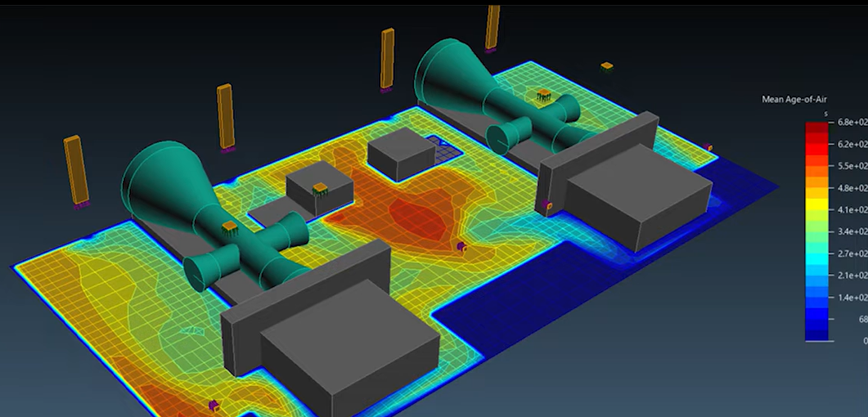This screenshot has height=417, width=868.
Task: Click the orange sensor atop the front engine
Action: click(232, 226)
